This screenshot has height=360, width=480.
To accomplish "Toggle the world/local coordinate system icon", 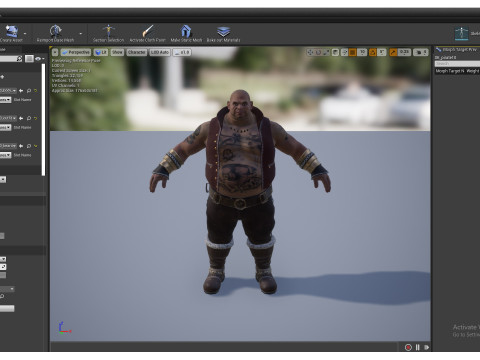I will tap(335, 52).
